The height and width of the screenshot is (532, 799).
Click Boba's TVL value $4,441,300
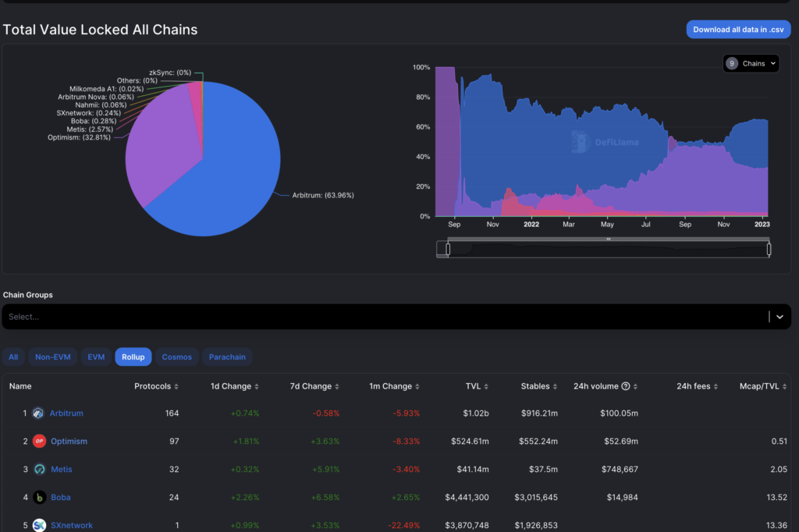(467, 498)
